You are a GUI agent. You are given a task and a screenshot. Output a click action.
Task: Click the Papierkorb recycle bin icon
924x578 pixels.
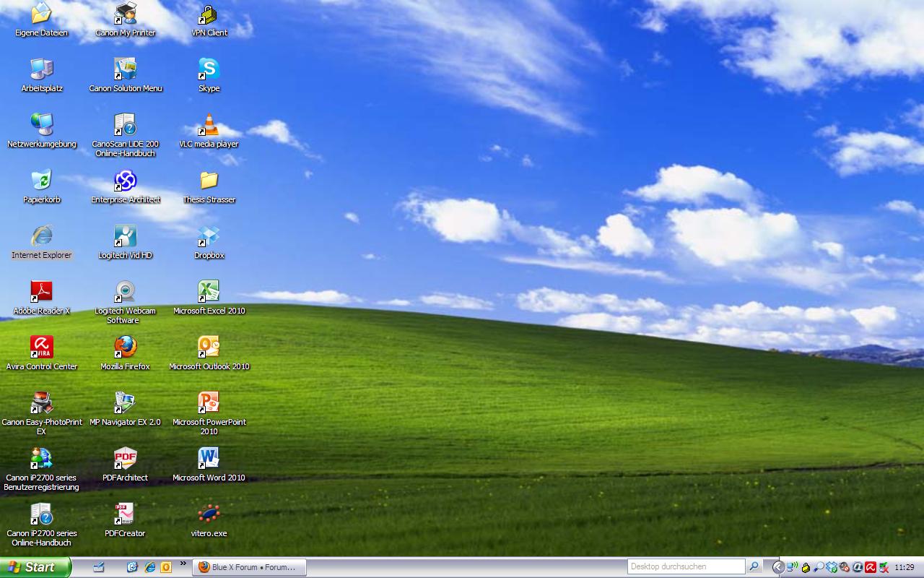[x=42, y=187]
